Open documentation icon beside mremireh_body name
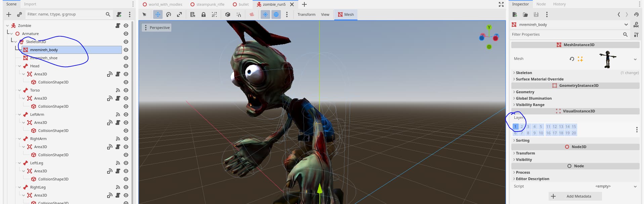This screenshot has width=644, height=204. click(x=636, y=25)
